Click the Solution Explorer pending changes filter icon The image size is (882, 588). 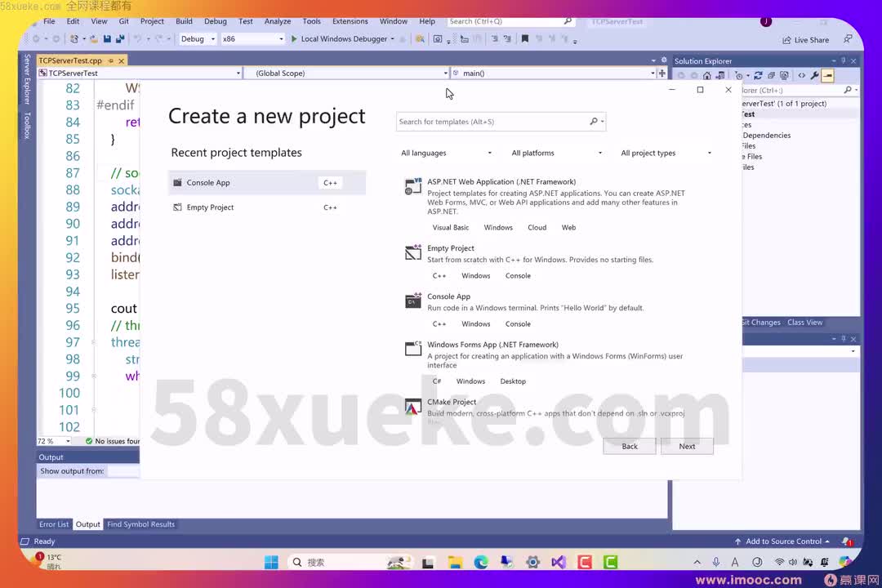point(738,75)
